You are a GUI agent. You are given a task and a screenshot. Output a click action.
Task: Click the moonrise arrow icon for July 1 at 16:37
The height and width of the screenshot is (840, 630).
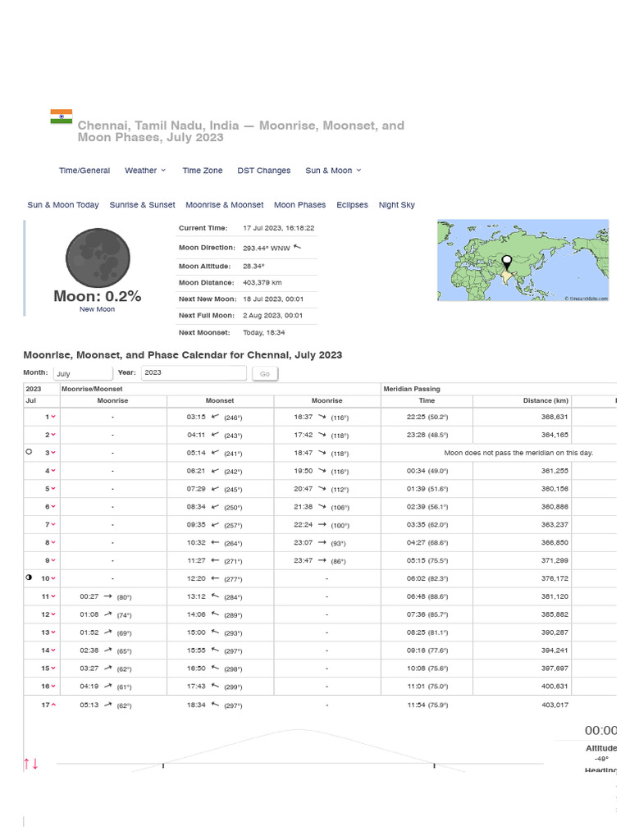coord(322,416)
